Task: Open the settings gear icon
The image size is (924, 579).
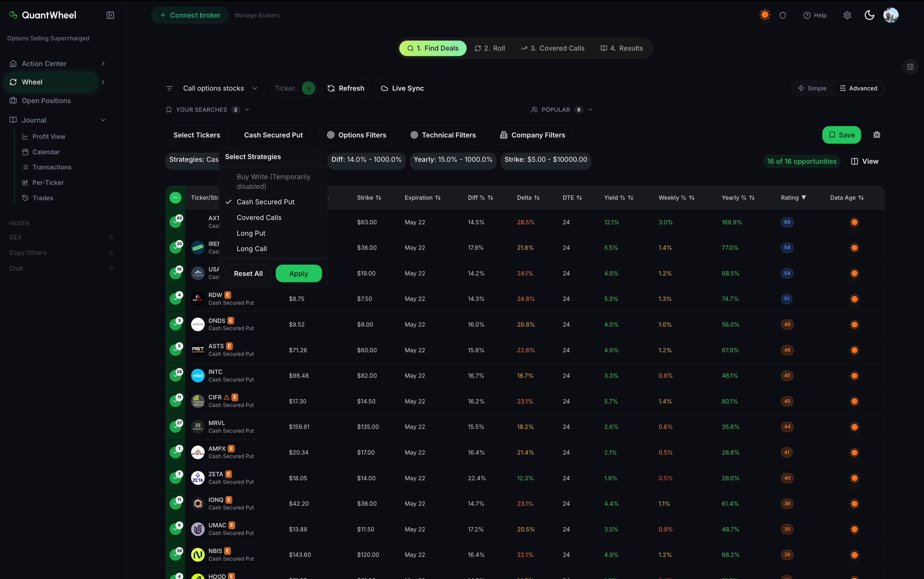Action: (x=847, y=15)
